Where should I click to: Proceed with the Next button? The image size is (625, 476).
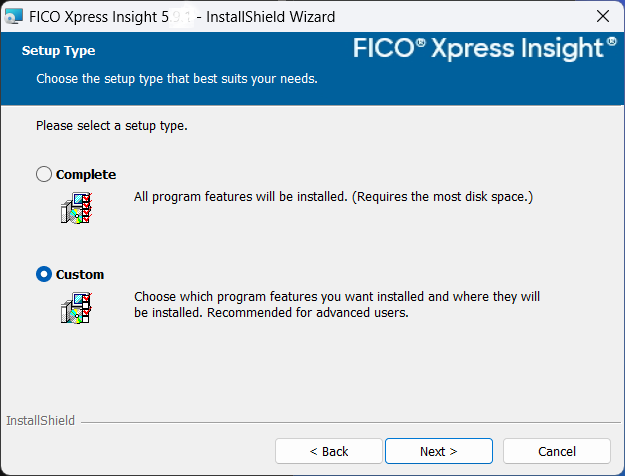[438, 451]
